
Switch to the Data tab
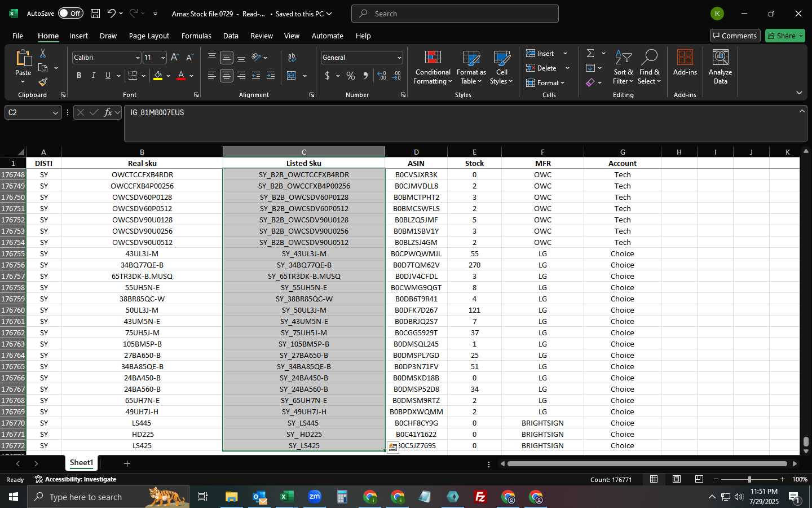pyautogui.click(x=231, y=36)
